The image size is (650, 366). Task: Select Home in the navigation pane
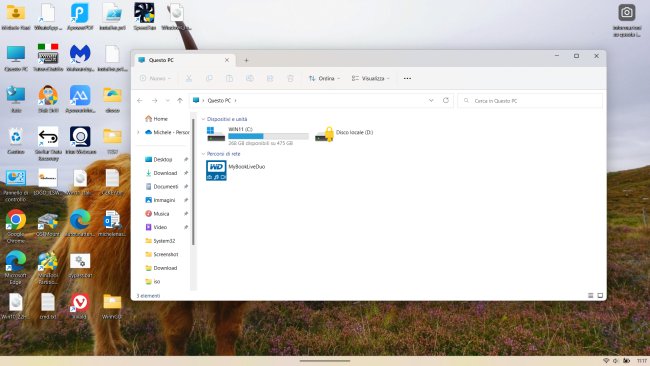pyautogui.click(x=157, y=119)
